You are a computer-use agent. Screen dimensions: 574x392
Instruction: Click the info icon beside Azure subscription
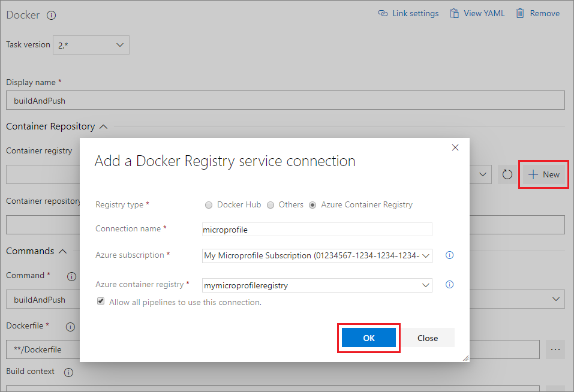449,255
